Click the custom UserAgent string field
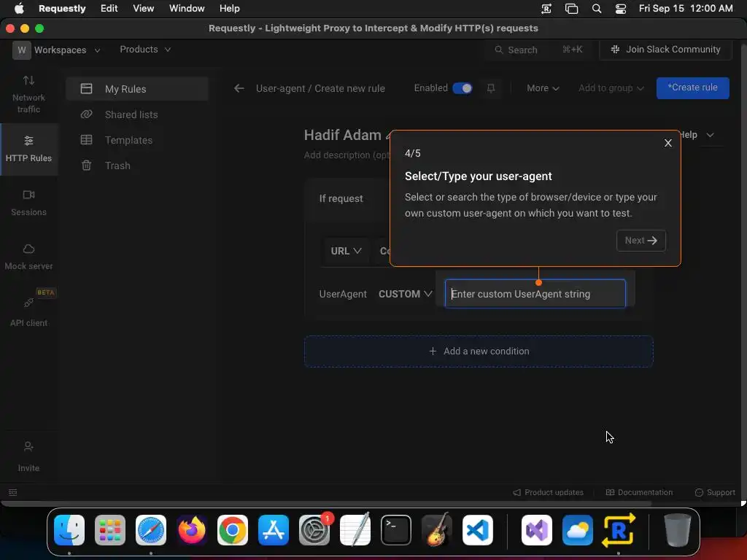747x560 pixels. 535,294
